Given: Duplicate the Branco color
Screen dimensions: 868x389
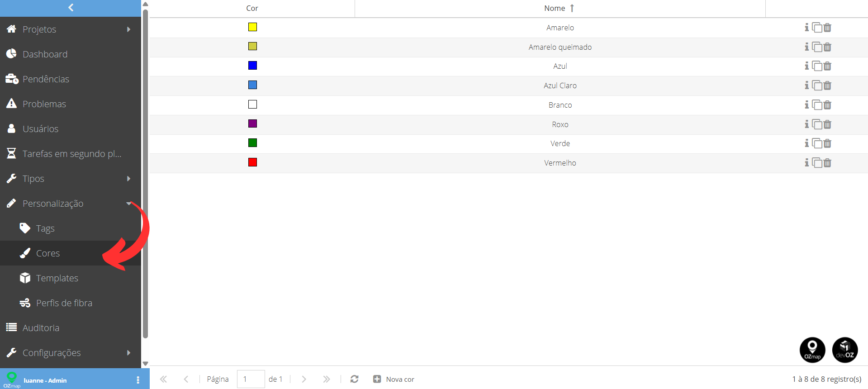Looking at the screenshot, I should (817, 105).
